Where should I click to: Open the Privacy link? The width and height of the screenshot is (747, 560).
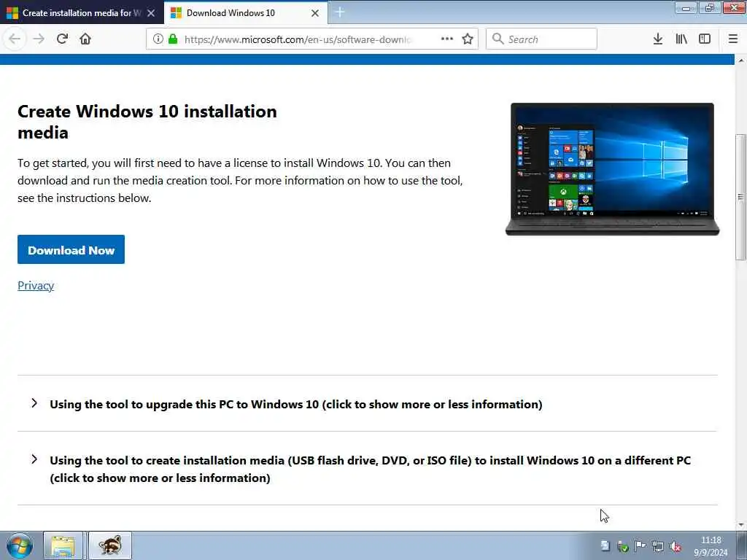pos(36,286)
